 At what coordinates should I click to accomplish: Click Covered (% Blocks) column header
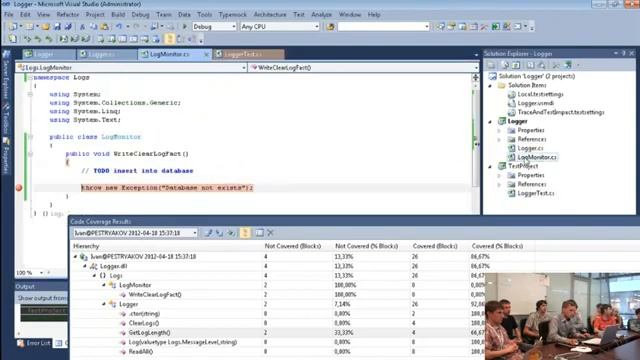(498, 246)
